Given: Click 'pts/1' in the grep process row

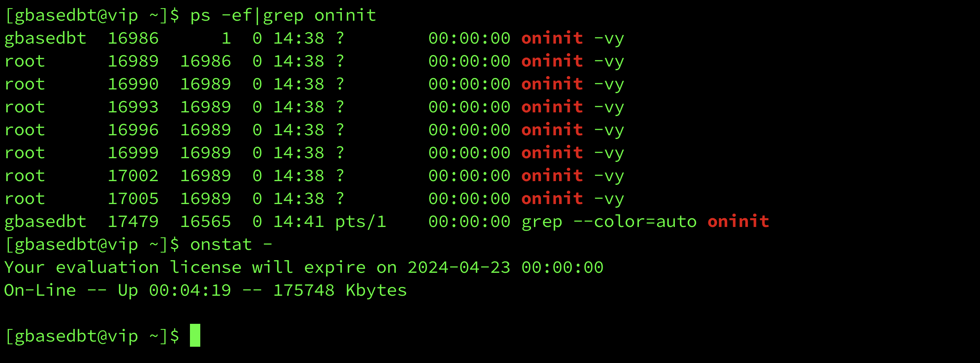Looking at the screenshot, I should pyautogui.click(x=361, y=222).
